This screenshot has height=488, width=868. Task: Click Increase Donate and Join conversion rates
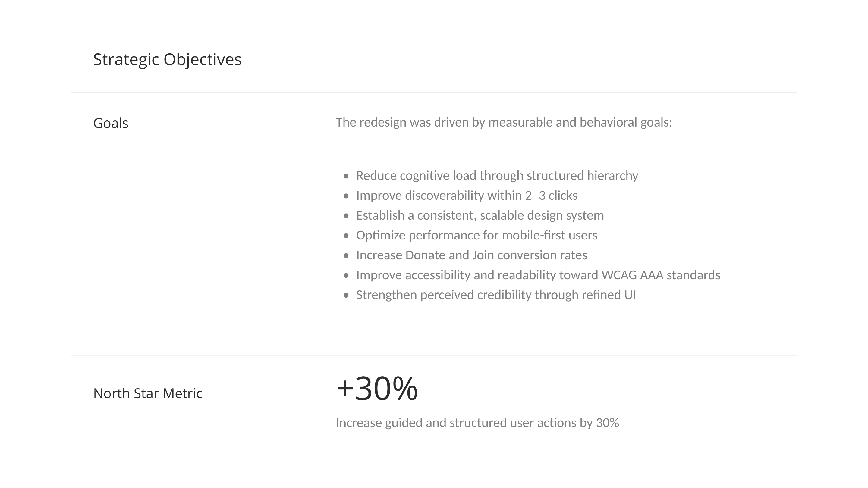471,255
